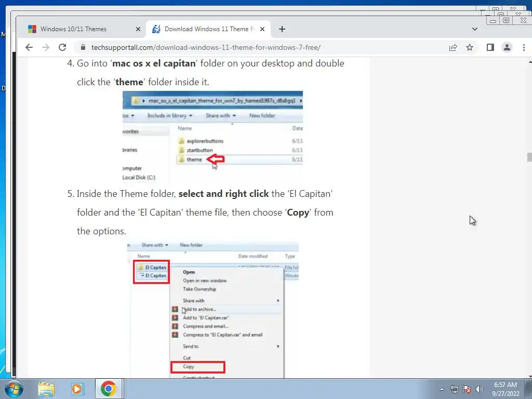
Task: Switch to Windows 10/11 Themes tab
Action: click(83, 29)
